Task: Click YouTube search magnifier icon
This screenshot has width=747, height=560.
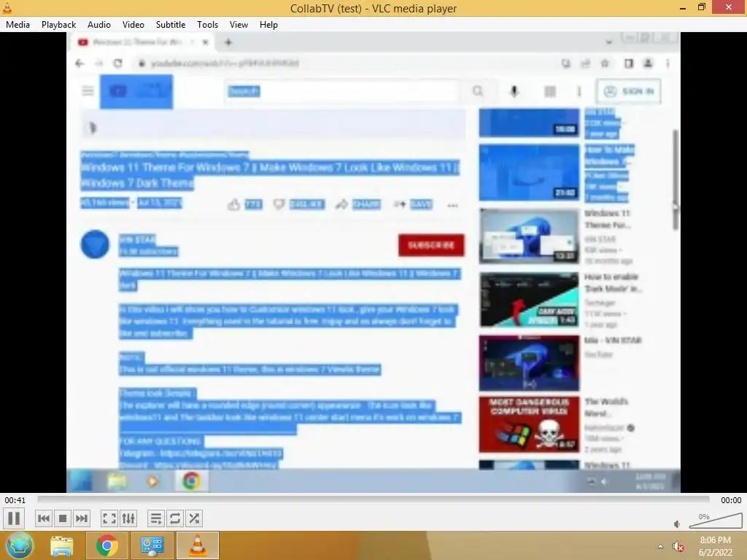Action: (x=478, y=91)
